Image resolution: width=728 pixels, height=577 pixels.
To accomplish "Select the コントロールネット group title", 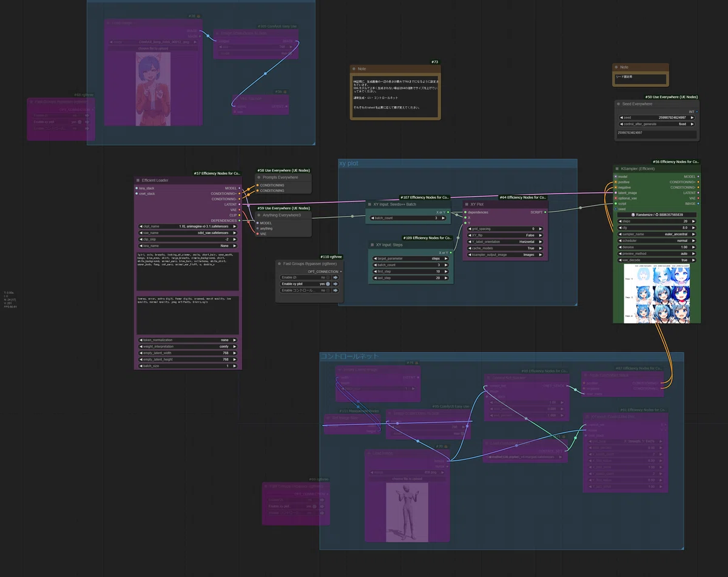I will [350, 357].
